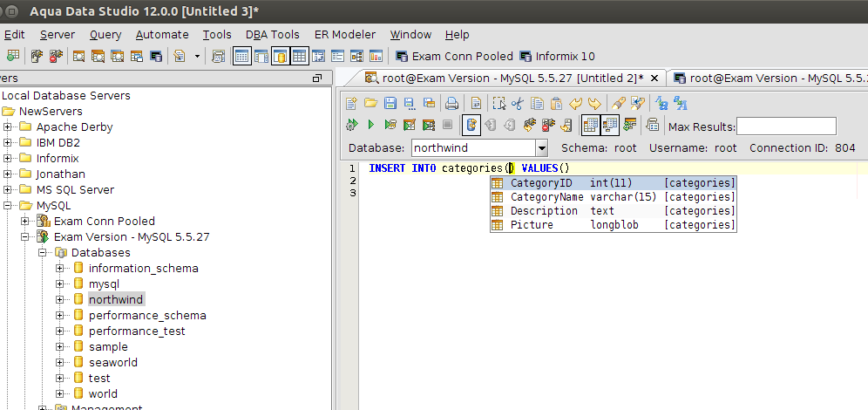868x410 pixels.
Task: Click the query-toolbar Disconnect icon with red mark
Action: [x=548, y=126]
